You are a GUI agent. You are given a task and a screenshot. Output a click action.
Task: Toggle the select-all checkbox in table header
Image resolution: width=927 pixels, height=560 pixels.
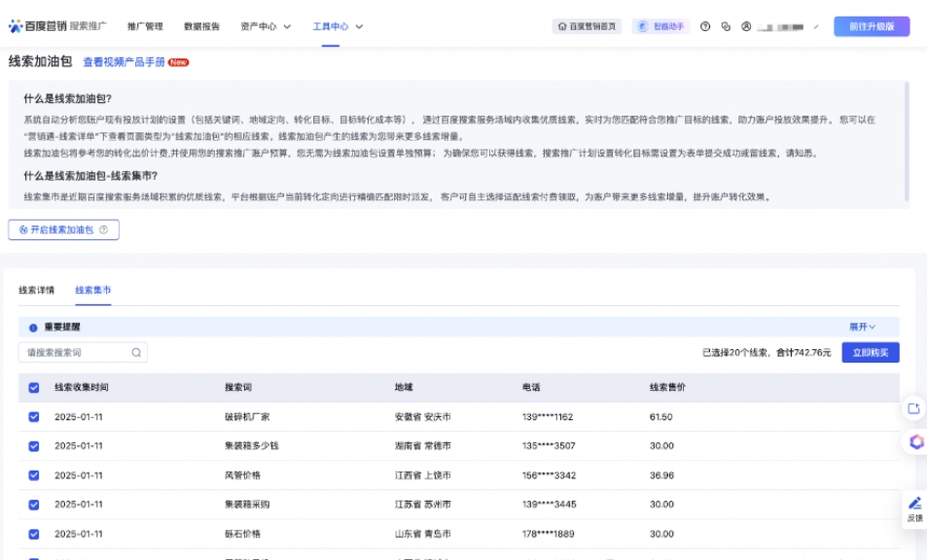[x=34, y=388]
